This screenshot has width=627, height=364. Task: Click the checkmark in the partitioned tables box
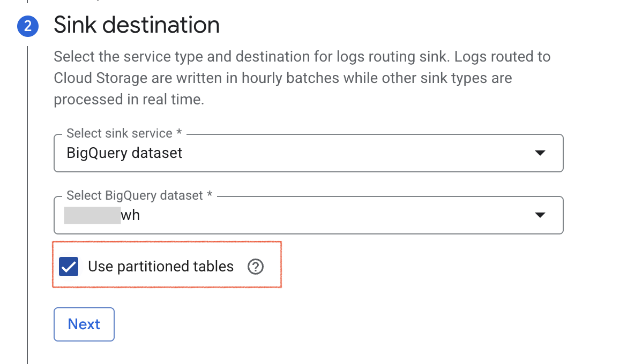coord(69,267)
